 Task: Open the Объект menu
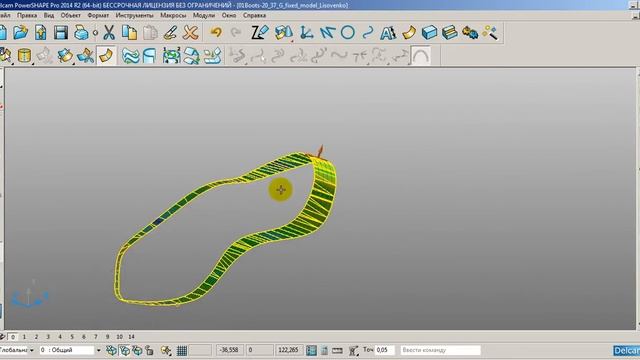pos(71,16)
